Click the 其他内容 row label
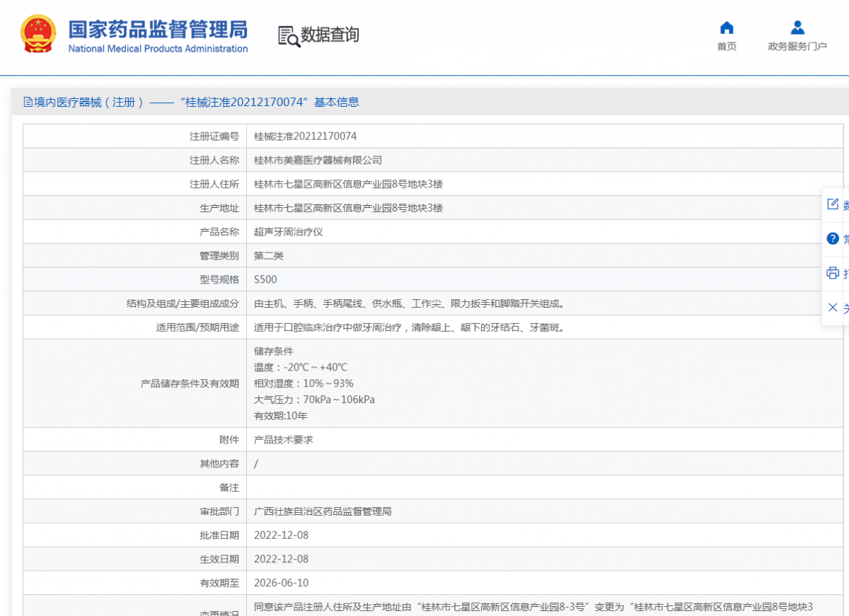This screenshot has width=849, height=616. [219, 463]
